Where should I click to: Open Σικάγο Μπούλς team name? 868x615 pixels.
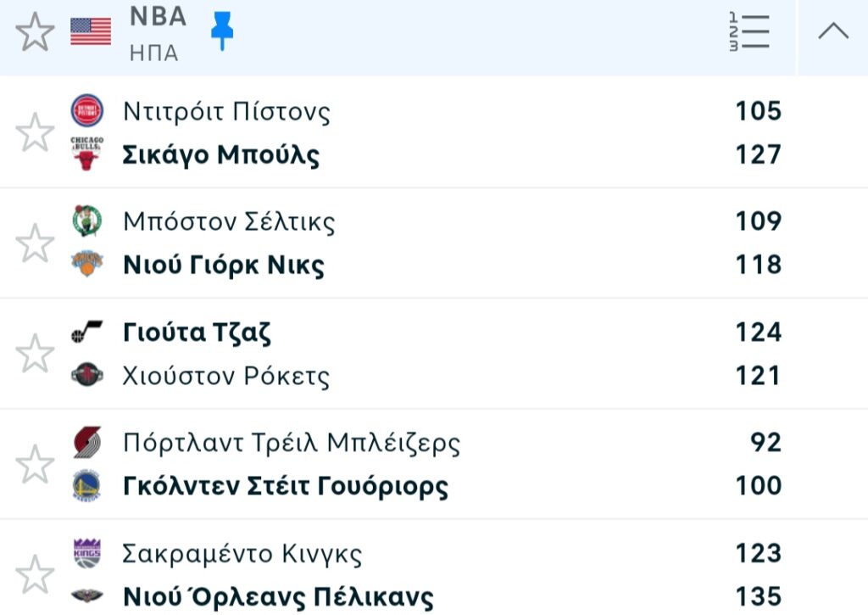[221, 155]
